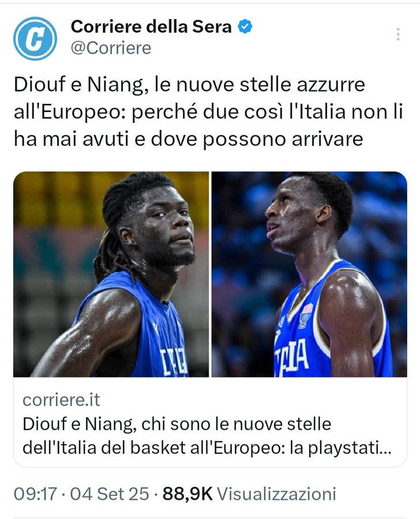Click 'possono arrivare' at tweet text end
This screenshot has height=519, width=420.
[x=283, y=140]
